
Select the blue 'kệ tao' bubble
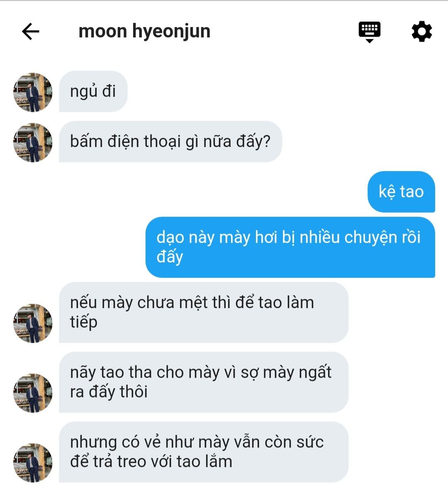[401, 191]
